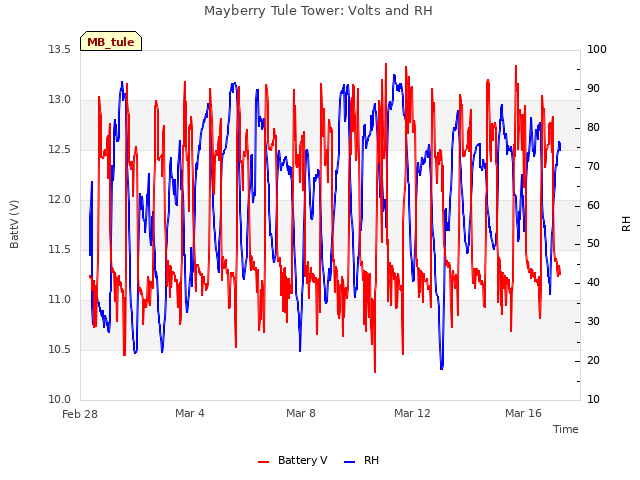640x480 pixels.
Task: Click the 13.5 voltage tick label
Action: (60, 49)
